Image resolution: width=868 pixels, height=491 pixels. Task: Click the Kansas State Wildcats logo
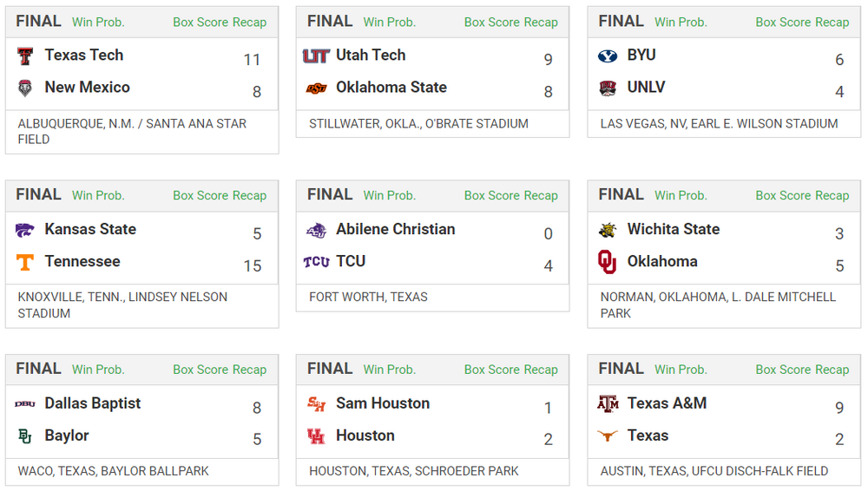pyautogui.click(x=25, y=231)
